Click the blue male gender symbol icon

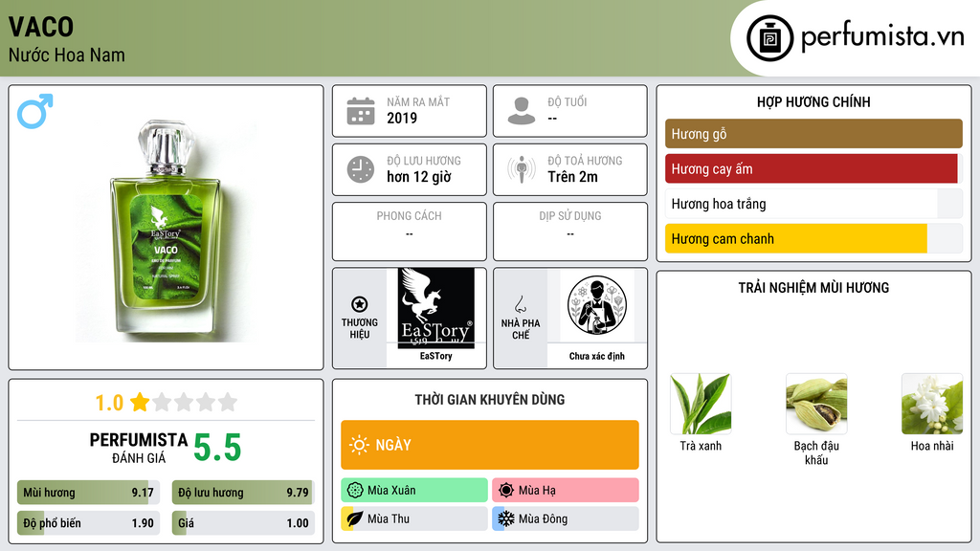click(x=35, y=111)
